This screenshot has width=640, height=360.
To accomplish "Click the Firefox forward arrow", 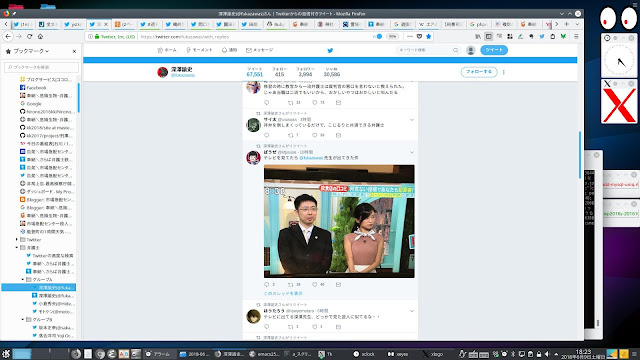I will point(19,36).
